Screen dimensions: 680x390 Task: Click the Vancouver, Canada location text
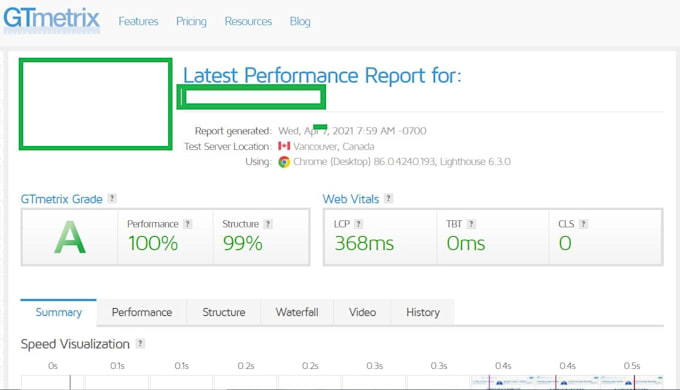333,146
